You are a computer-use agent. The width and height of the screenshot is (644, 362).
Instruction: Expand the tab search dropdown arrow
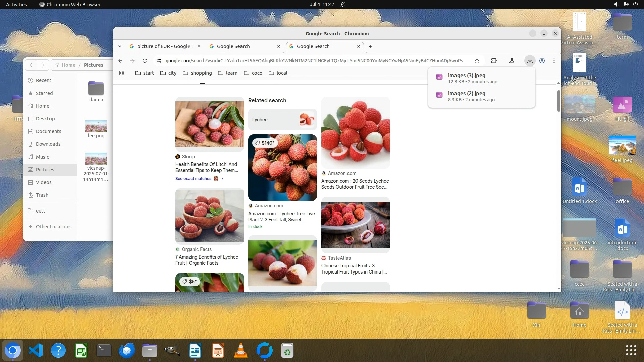120,46
